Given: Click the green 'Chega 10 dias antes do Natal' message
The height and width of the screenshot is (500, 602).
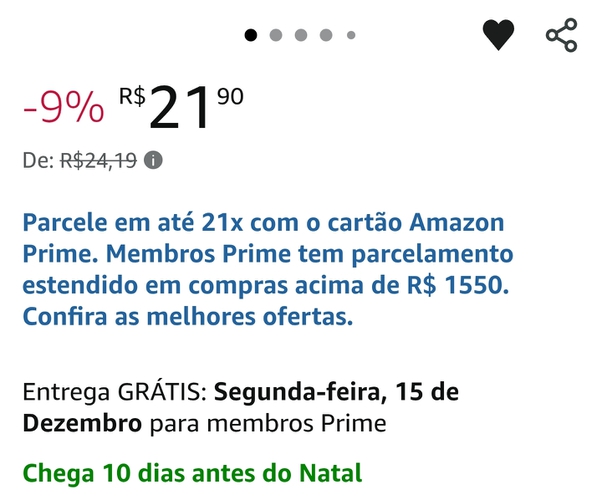Looking at the screenshot, I should tap(192, 472).
